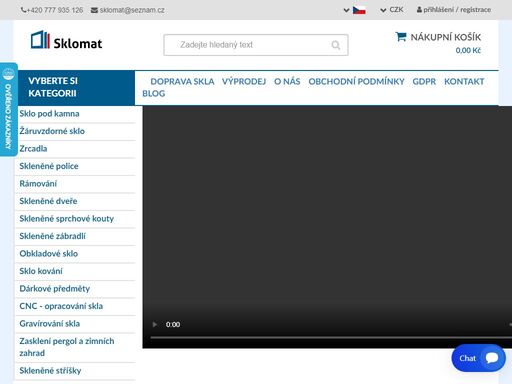Select category CNC - opracování skla

[61, 306]
